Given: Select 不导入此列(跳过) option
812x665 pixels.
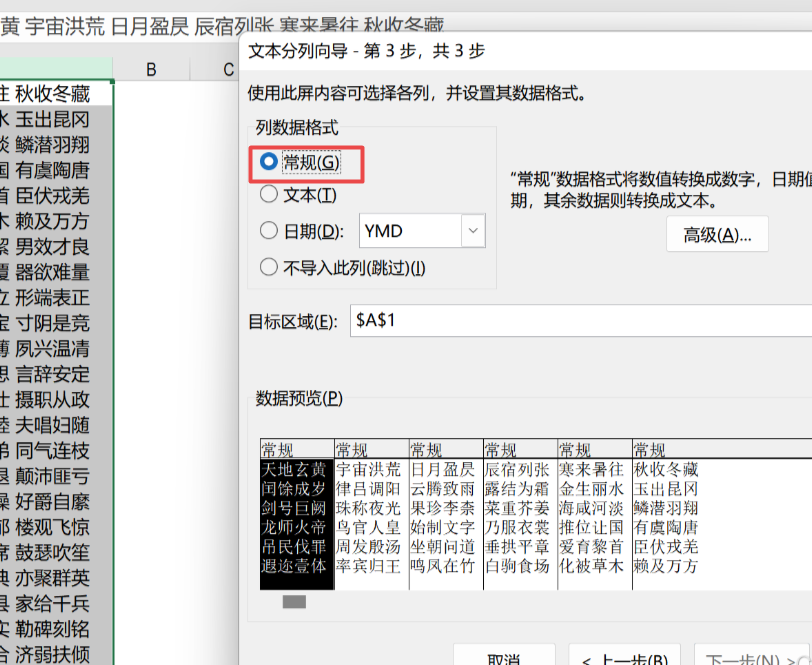Looking at the screenshot, I should click(x=268, y=267).
